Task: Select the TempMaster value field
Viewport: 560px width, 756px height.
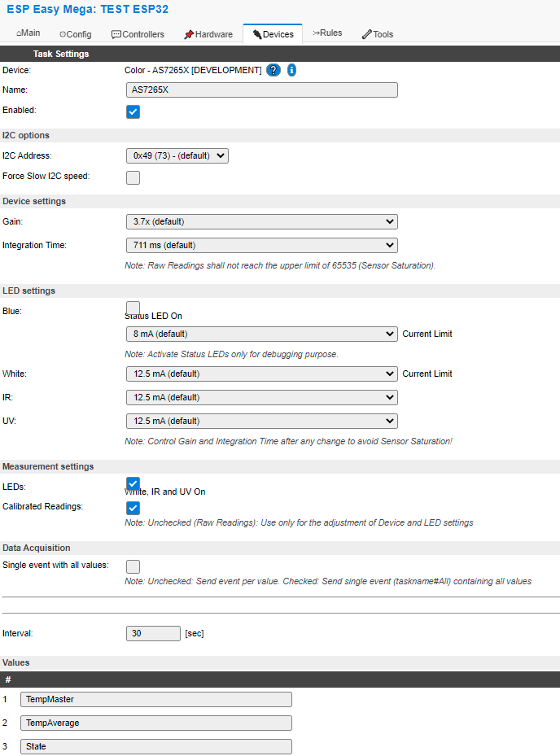Action: click(x=155, y=699)
